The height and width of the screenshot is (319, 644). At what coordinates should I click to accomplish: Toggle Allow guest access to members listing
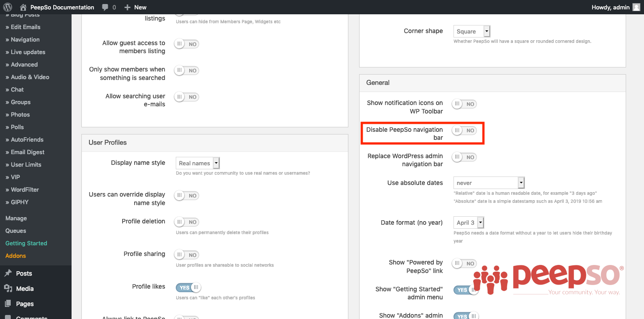[x=186, y=44]
